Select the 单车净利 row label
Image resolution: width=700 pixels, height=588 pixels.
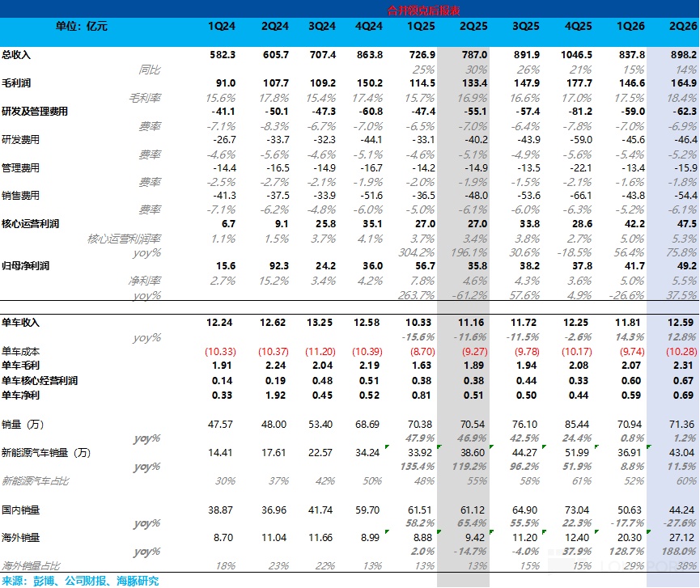click(x=20, y=396)
